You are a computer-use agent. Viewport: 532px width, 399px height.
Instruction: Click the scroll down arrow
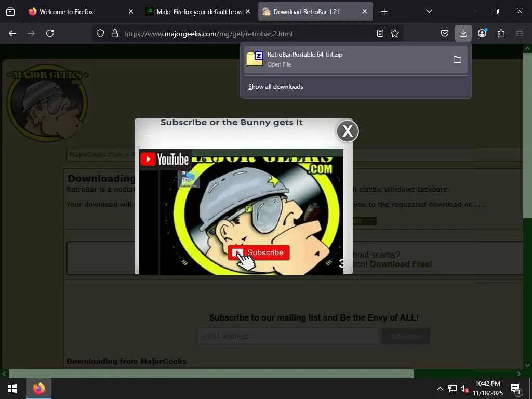tap(527, 365)
